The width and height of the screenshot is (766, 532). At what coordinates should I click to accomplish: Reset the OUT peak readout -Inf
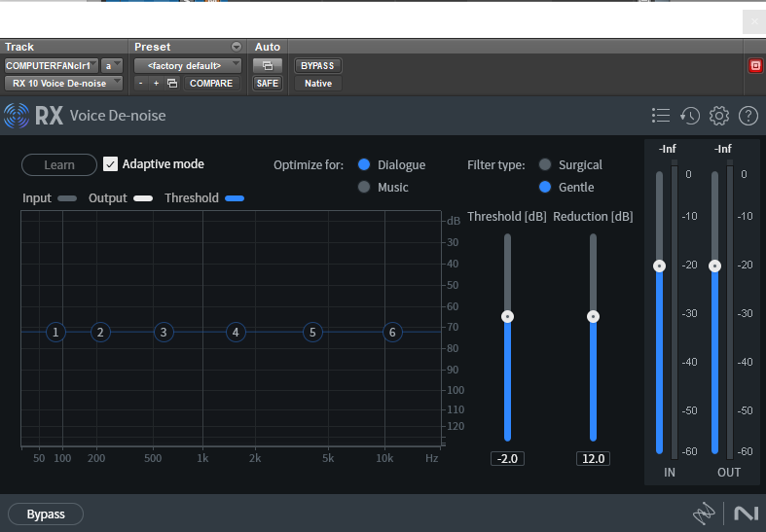[723, 149]
